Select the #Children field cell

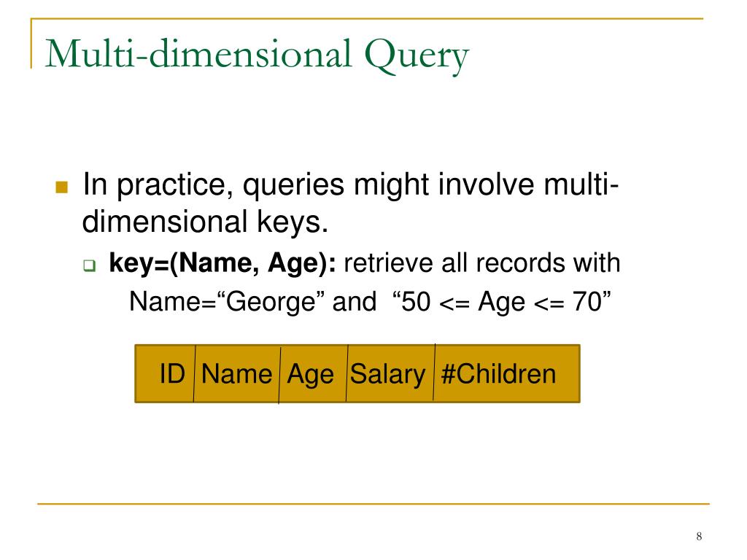click(x=506, y=373)
